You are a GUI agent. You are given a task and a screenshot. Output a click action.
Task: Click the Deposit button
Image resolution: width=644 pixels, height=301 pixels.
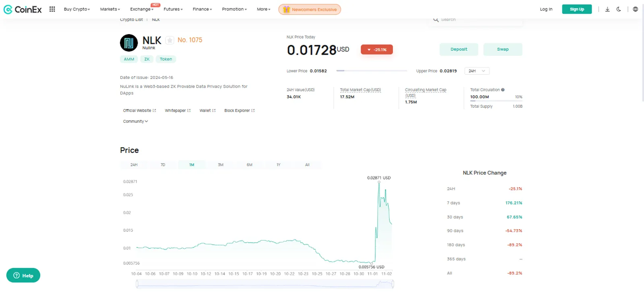click(459, 49)
